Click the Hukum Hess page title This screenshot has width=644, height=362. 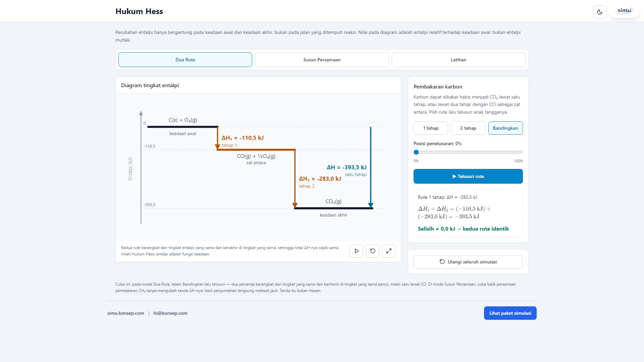pos(139,11)
